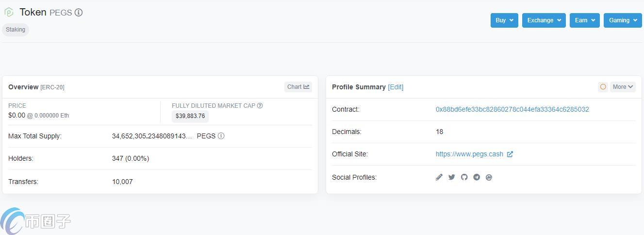Expand the Buy dropdown
Viewport: 644px width, 235px height.
[x=504, y=20]
